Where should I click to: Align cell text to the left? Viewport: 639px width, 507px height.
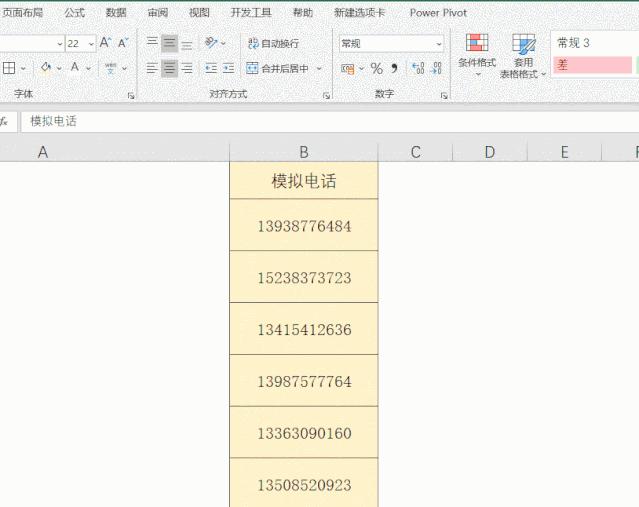point(152,68)
